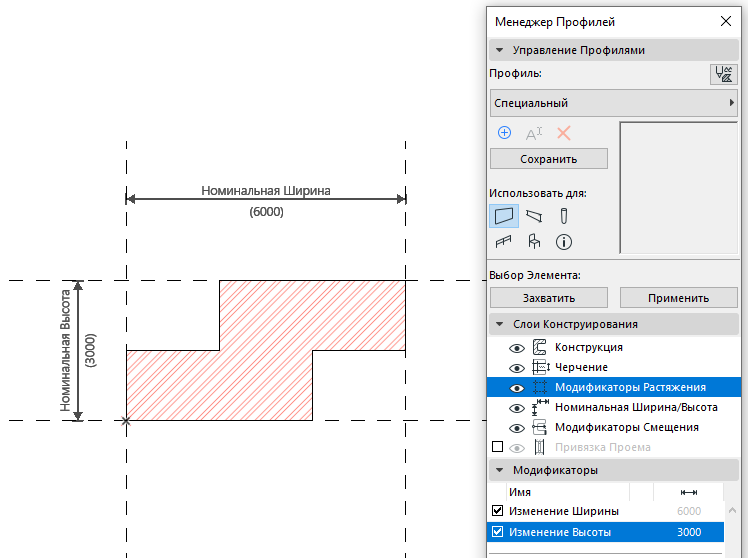748x558 pixels.
Task: Toggle eye of Номинальная Ширина/Высота layer
Action: (x=517, y=408)
